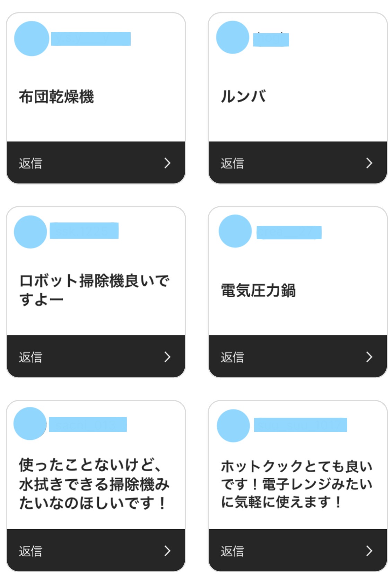Select the username next to 布団乾燥機 avatar
Screen dimensions: 392x584
(x=91, y=39)
